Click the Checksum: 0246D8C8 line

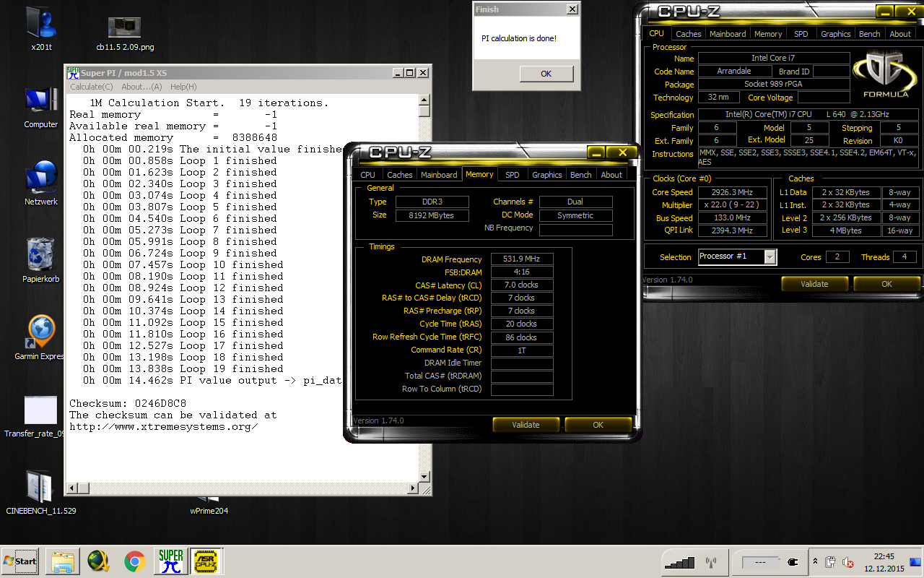128,403
